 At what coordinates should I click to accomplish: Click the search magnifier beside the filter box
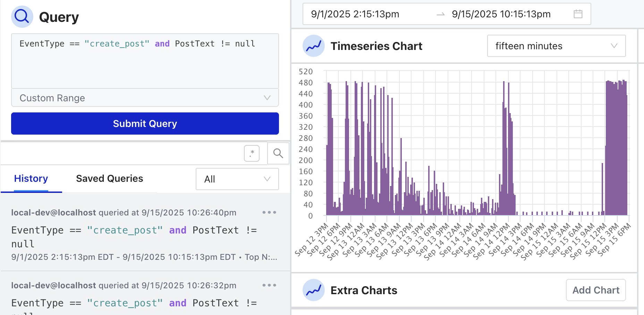(278, 153)
